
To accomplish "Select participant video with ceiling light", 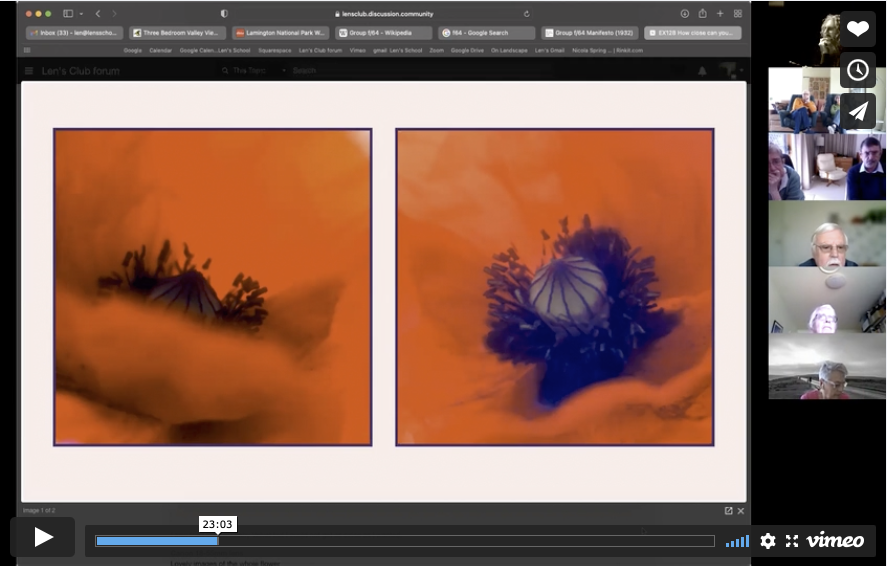I will 827,300.
